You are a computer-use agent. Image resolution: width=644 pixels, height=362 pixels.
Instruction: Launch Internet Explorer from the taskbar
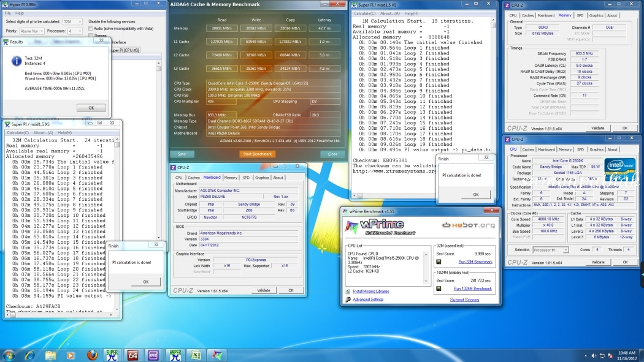click(29, 355)
